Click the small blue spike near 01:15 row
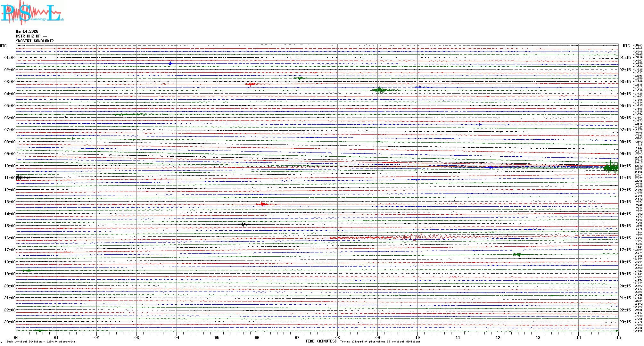This screenshot has height=346, width=644. [170, 63]
